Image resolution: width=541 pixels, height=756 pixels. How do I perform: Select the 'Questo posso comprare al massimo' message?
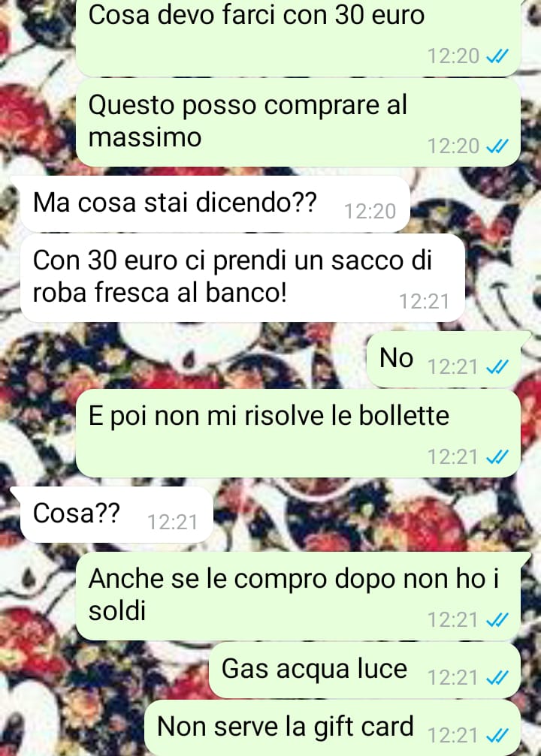click(x=298, y=122)
